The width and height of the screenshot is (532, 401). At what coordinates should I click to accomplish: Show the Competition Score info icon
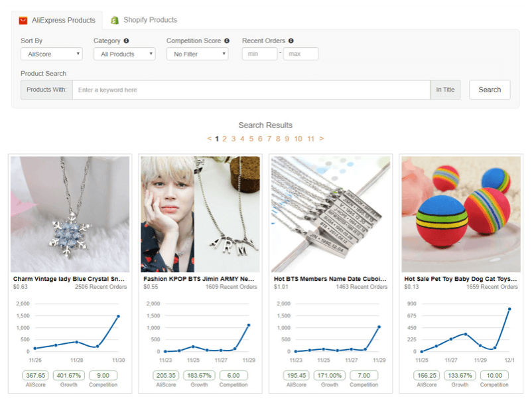(x=227, y=40)
